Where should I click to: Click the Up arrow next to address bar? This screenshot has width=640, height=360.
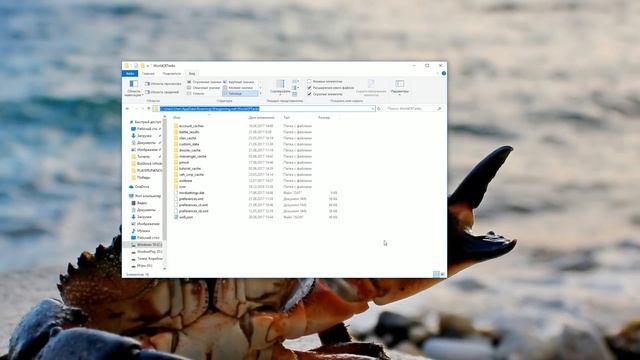point(149,109)
